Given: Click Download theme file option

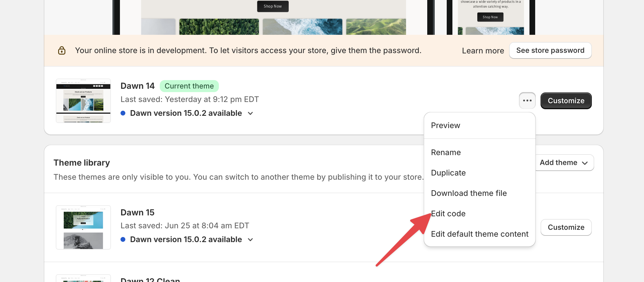Looking at the screenshot, I should [469, 193].
